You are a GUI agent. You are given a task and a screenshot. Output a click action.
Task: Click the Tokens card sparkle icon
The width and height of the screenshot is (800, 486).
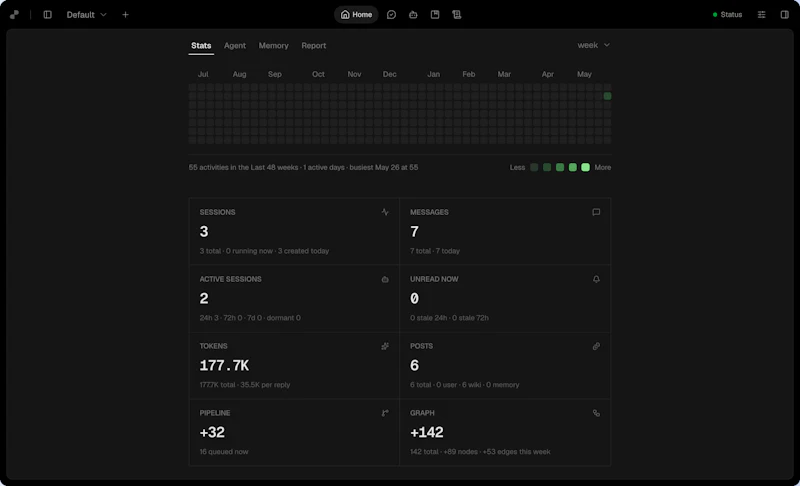(x=385, y=346)
